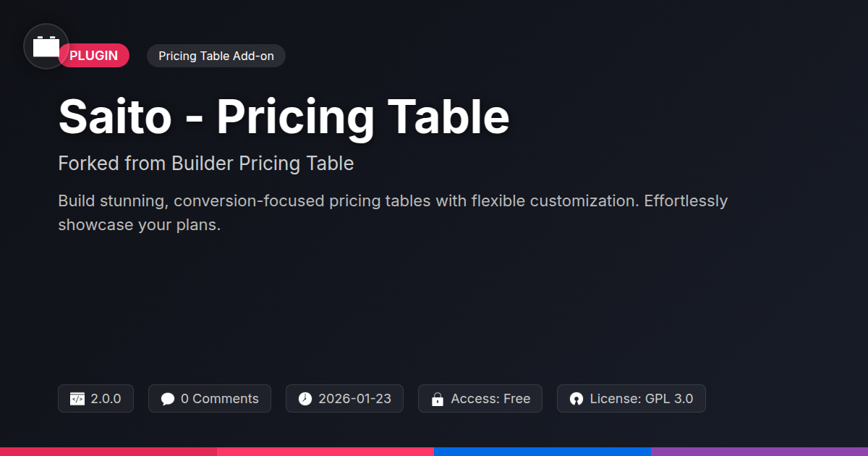
Task: Click the clock icon beside the date
Action: pos(305,399)
